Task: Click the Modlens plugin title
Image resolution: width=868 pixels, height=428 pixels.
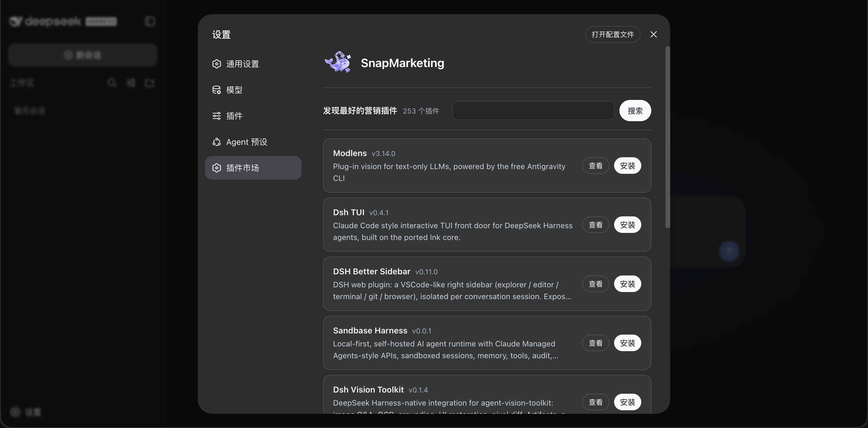Action: click(x=350, y=153)
